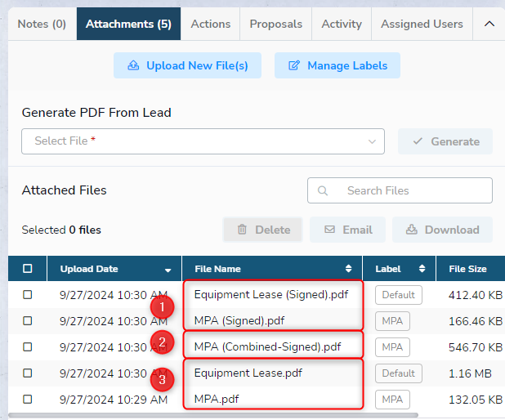
Task: Tick the checkbox for MPA.pdf
Action: 28,399
